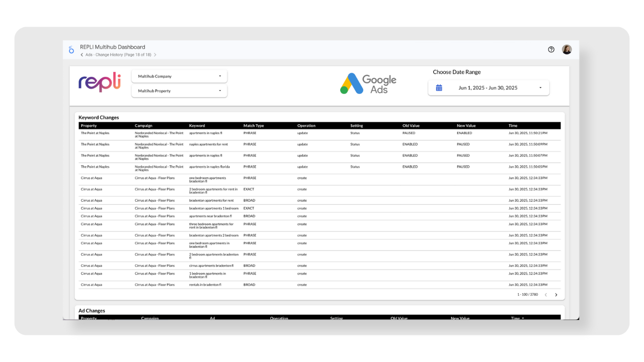
Task: Sort by Keyword column header
Action: click(197, 126)
